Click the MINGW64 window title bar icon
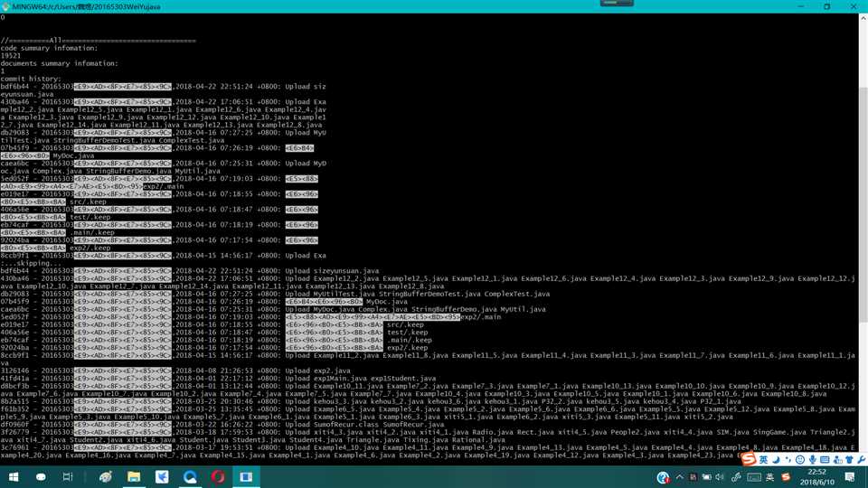This screenshot has width=868, height=488. coord(5,6)
